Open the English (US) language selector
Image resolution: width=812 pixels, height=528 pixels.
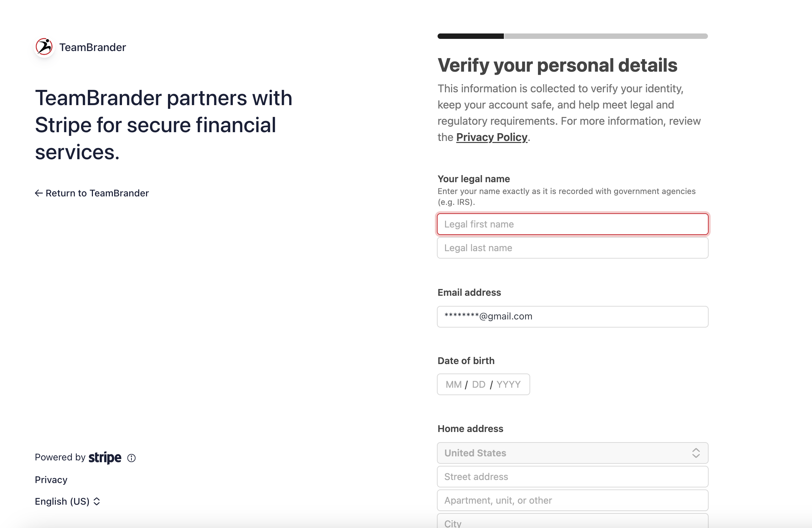click(x=67, y=501)
